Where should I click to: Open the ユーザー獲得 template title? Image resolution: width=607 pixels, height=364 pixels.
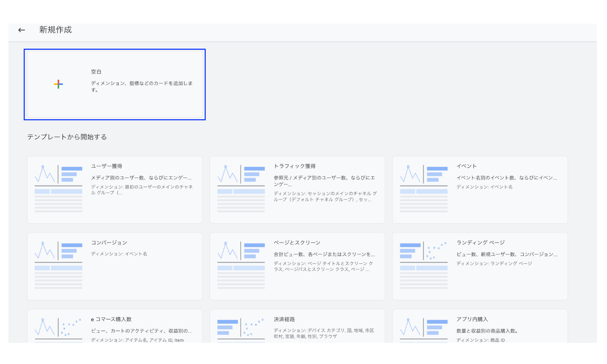[106, 166]
